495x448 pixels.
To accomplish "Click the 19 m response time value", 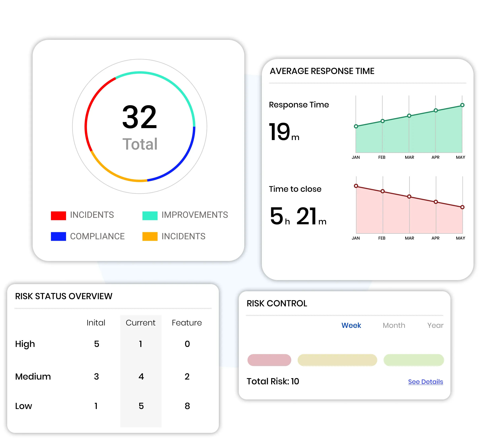I will (x=284, y=131).
